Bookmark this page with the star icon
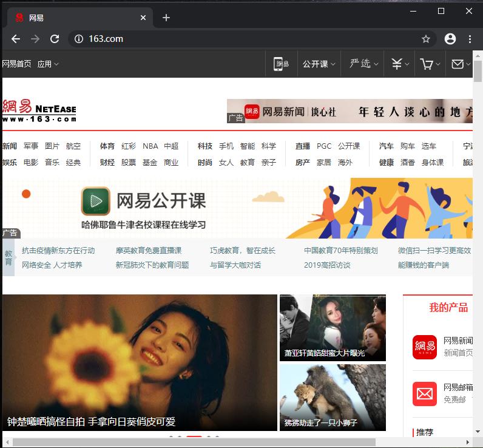Viewport: 483px width, 448px height. coord(426,39)
